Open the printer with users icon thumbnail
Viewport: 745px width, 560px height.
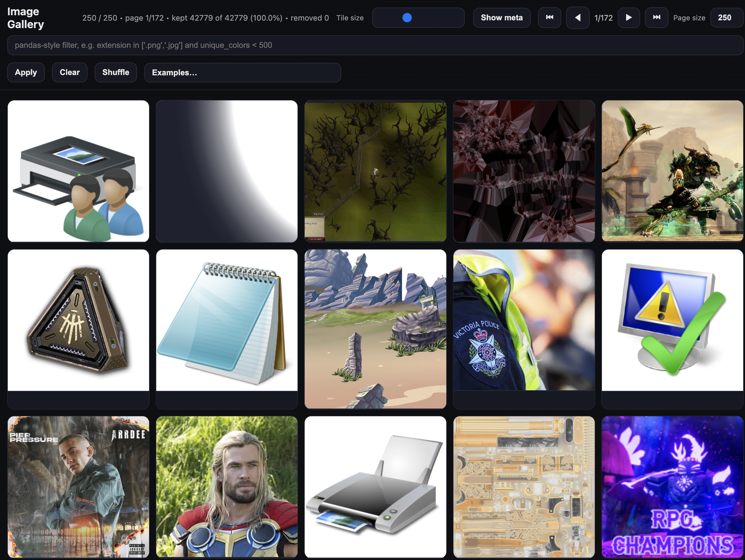[78, 171]
